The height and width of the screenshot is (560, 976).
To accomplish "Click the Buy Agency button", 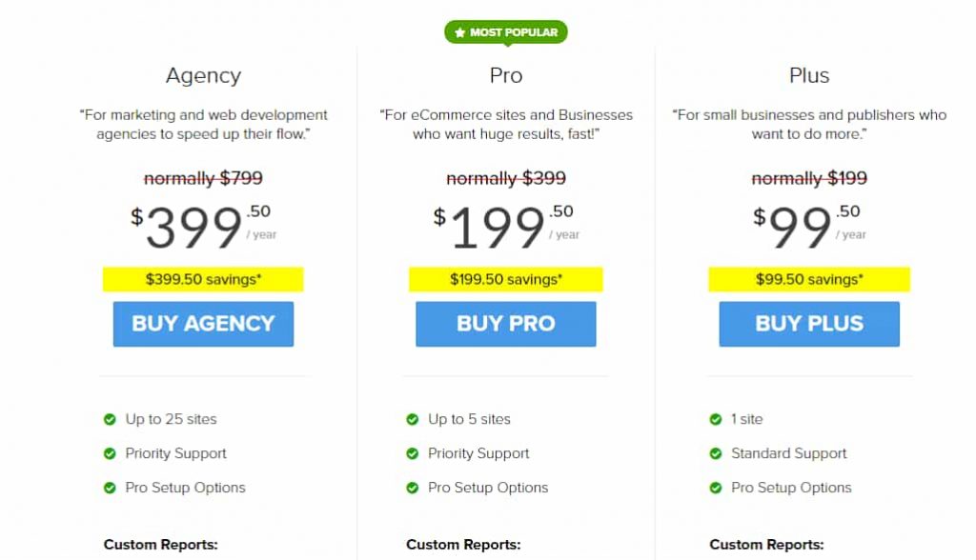I will coord(203,324).
